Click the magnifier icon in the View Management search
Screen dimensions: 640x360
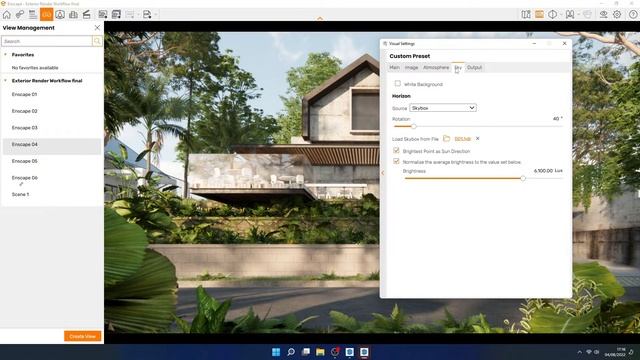[97, 41]
